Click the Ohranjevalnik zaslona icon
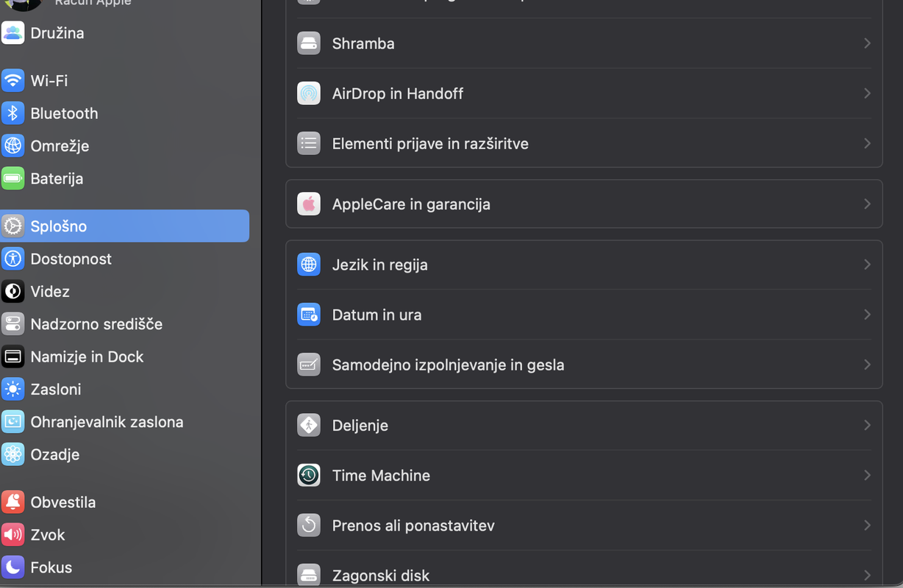Viewport: 903px width, 588px height. click(x=13, y=422)
